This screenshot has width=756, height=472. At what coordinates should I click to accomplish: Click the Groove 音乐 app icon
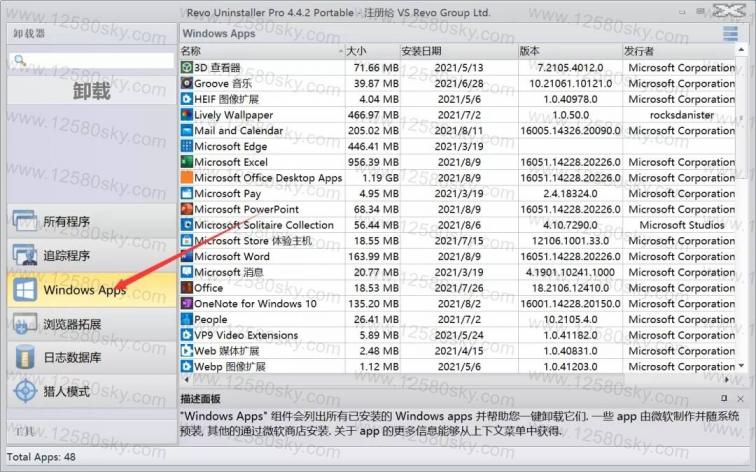tap(187, 83)
